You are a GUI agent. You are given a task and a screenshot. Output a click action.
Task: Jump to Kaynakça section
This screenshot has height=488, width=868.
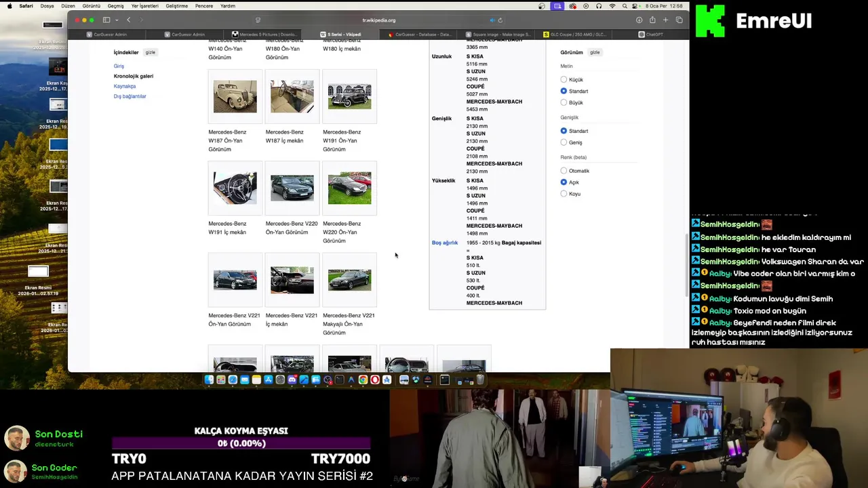click(x=125, y=86)
